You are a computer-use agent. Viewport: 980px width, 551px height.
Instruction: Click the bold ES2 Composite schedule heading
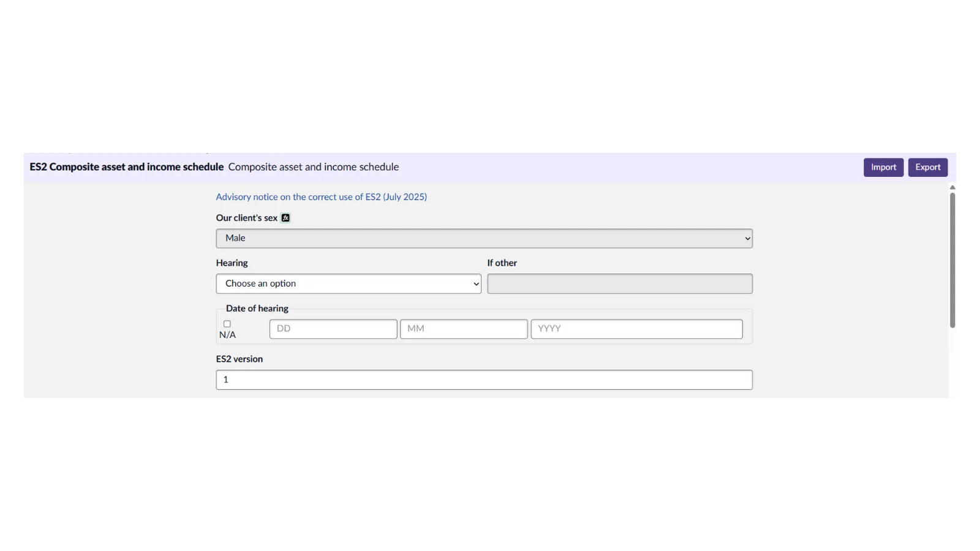[126, 167]
